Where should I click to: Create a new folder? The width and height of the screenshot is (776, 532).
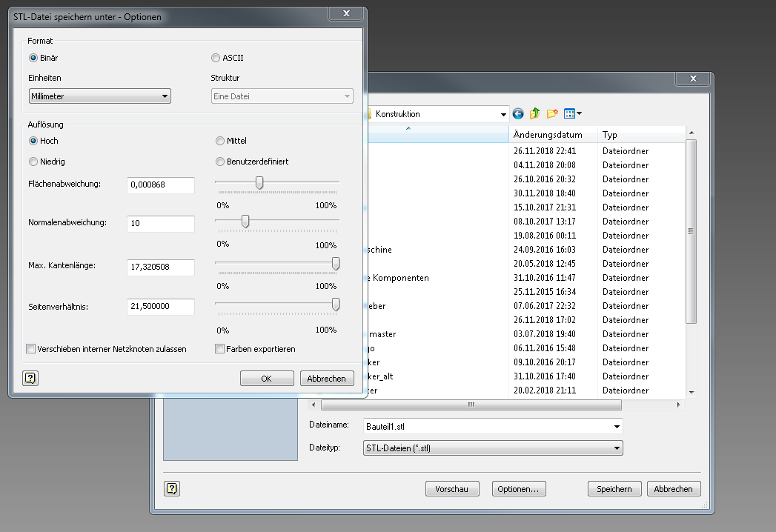(x=552, y=114)
